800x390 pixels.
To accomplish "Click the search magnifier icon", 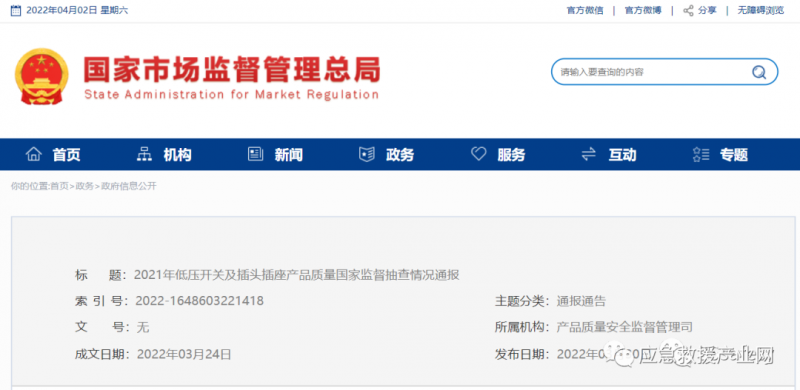I will pyautogui.click(x=759, y=72).
